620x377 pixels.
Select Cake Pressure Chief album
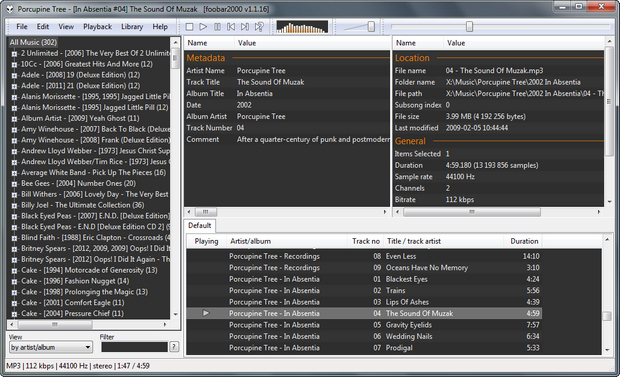[72, 313]
